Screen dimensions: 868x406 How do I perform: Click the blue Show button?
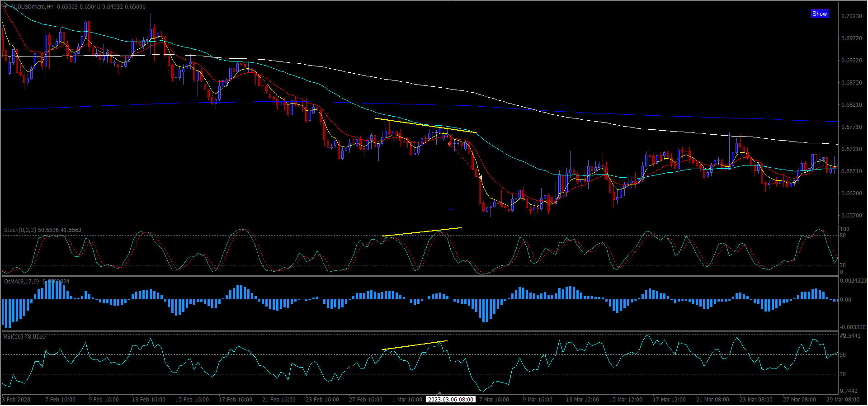(x=819, y=14)
